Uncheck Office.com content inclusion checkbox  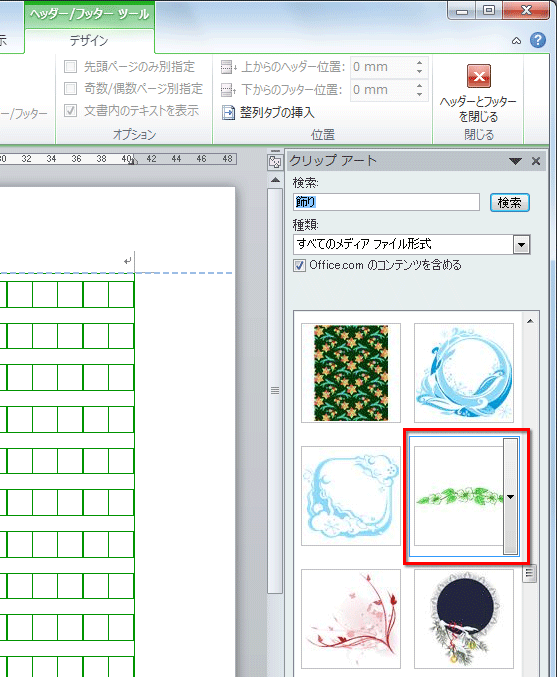tap(299, 265)
